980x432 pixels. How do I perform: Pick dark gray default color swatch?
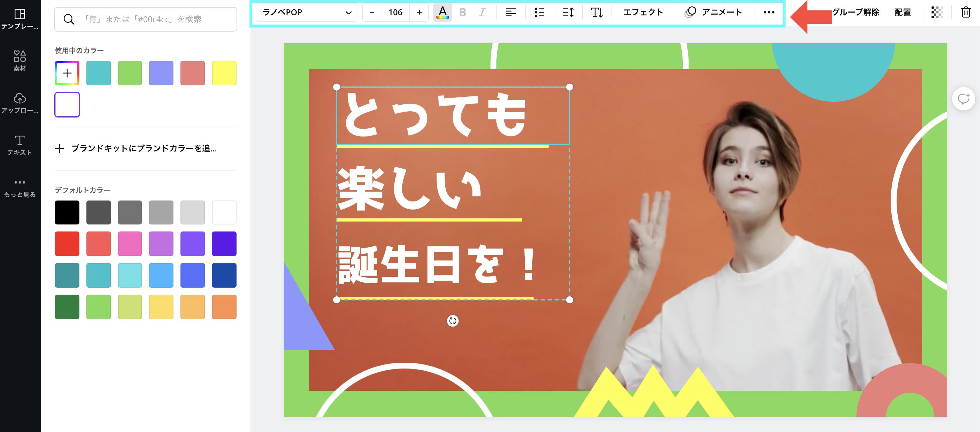(x=98, y=212)
